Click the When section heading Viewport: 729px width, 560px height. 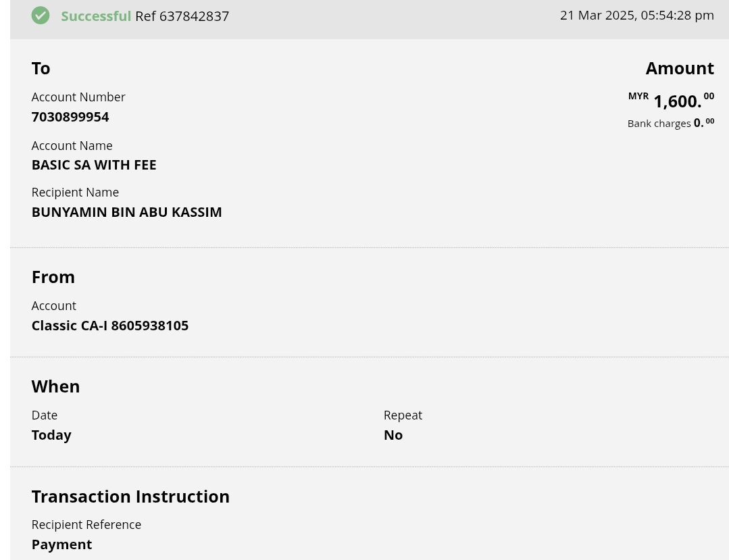pyautogui.click(x=55, y=386)
